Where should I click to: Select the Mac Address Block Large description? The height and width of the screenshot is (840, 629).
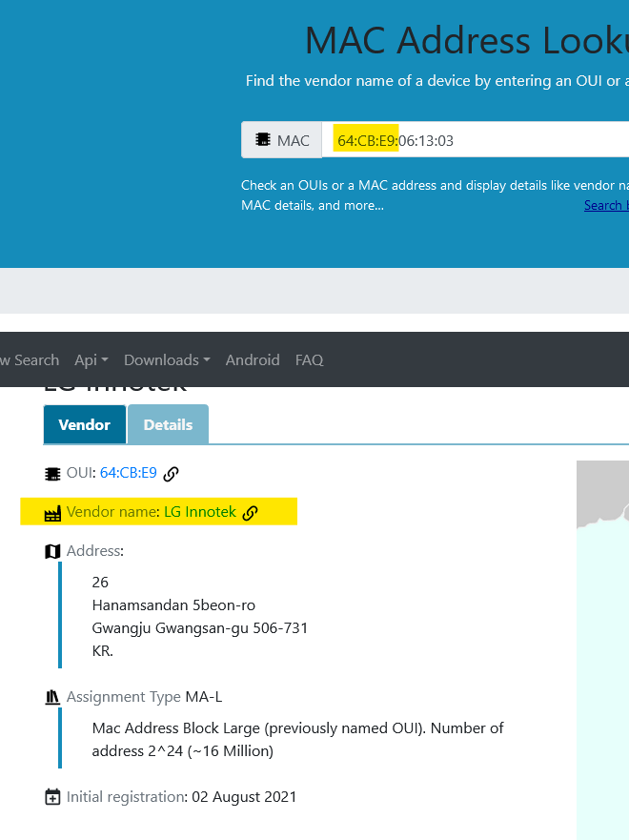point(297,739)
